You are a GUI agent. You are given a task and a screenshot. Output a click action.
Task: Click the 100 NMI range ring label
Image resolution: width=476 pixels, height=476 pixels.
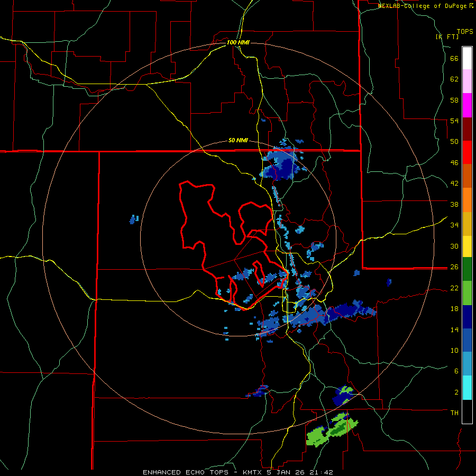point(238,42)
